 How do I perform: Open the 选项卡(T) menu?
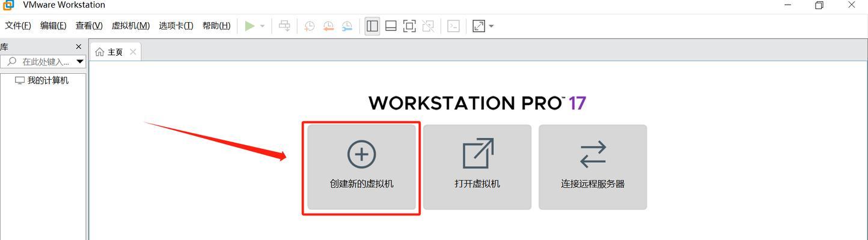click(x=176, y=26)
